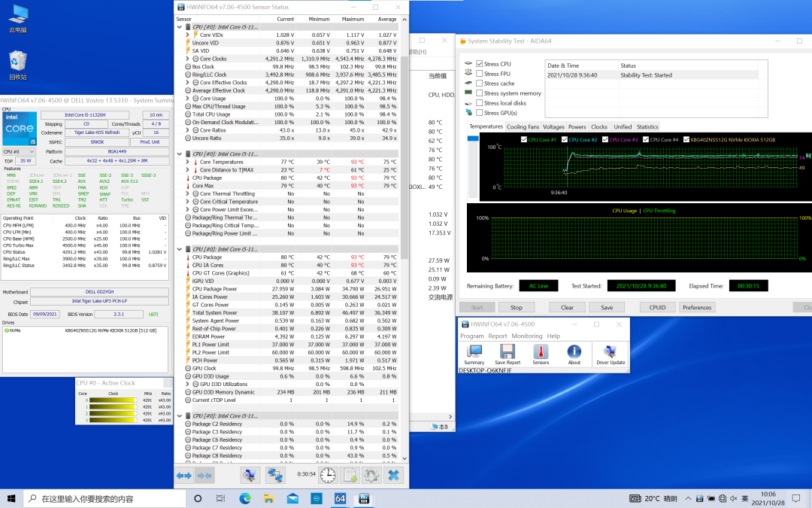This screenshot has height=508, width=812.
Task: Expand Core Thermal Throttling row
Action: pyautogui.click(x=187, y=194)
